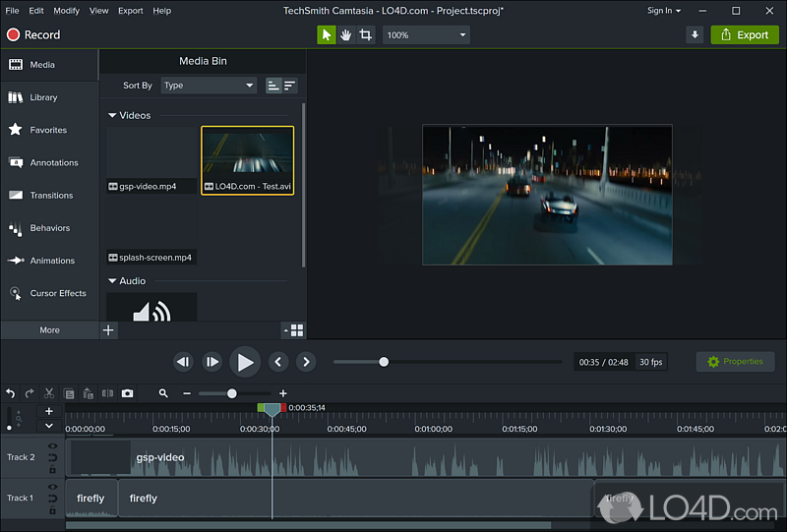787x532 pixels.
Task: Open the Sort By Type dropdown
Action: tap(209, 86)
